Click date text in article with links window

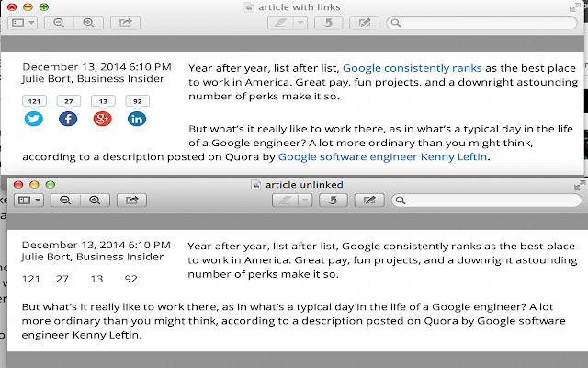click(96, 67)
